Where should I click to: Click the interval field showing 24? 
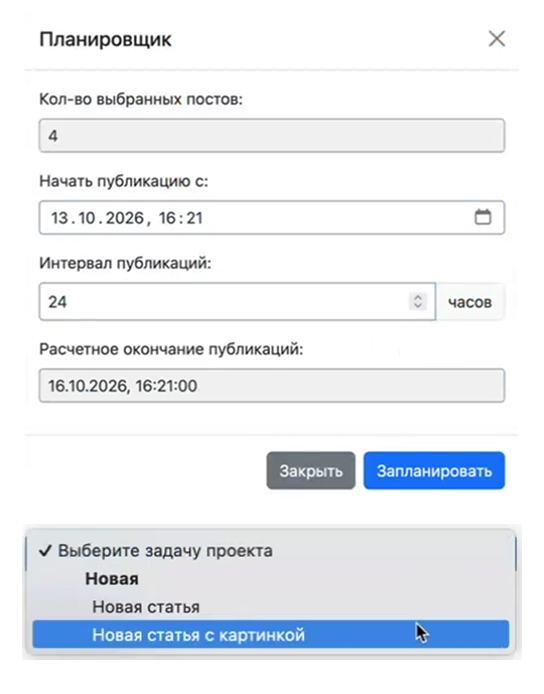pos(237,302)
